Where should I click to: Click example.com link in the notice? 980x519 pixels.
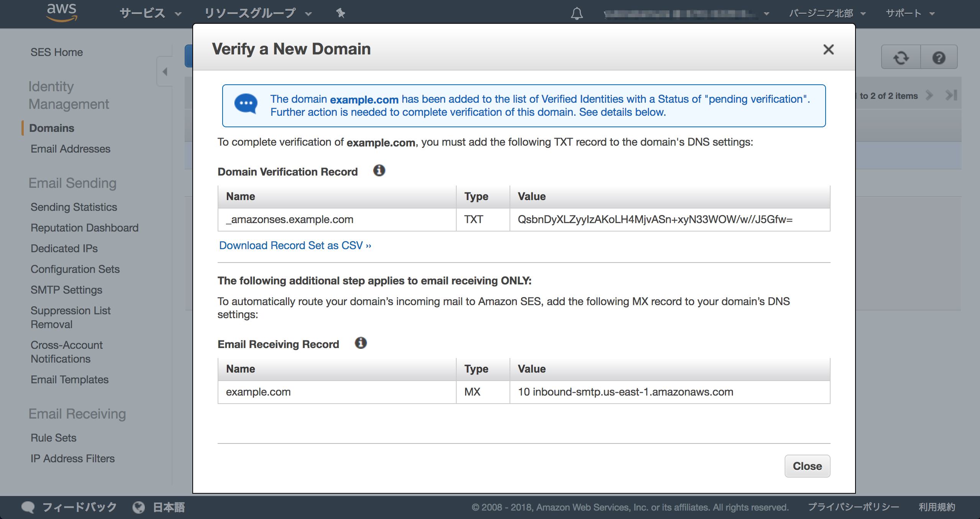pyautogui.click(x=364, y=99)
